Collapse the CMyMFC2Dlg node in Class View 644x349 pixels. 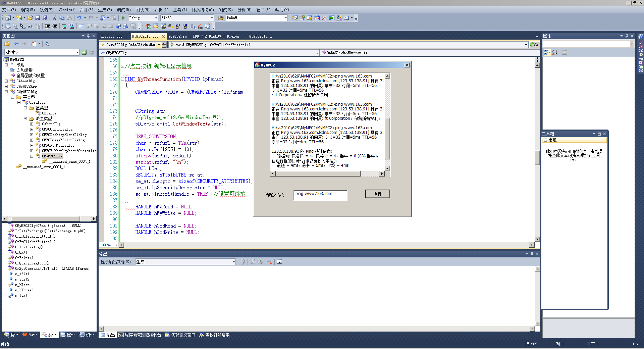pos(6,92)
